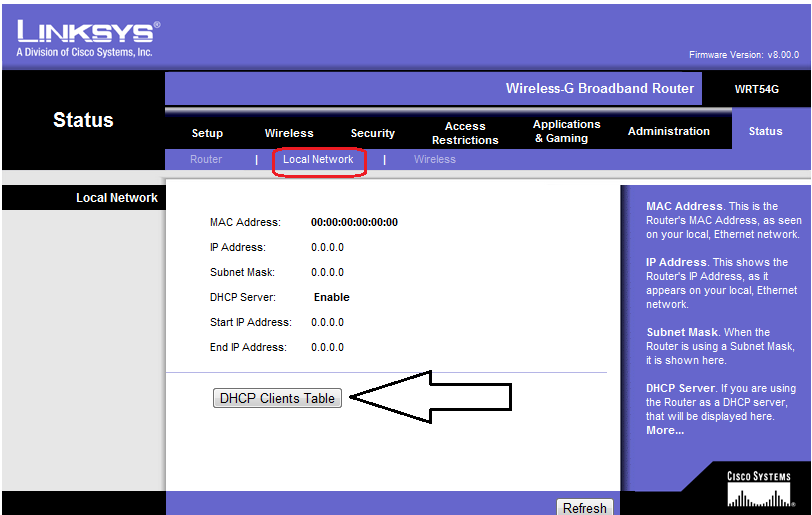Open the Wireless main tab

[289, 133]
